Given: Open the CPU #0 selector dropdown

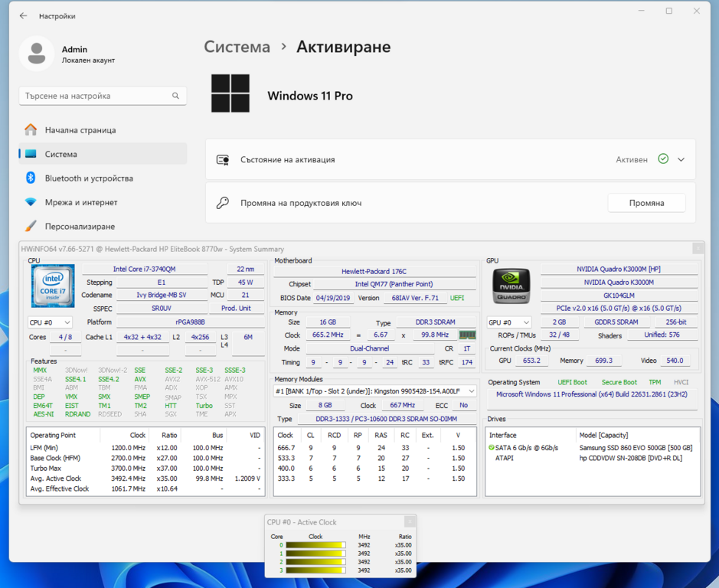Looking at the screenshot, I should click(x=51, y=323).
